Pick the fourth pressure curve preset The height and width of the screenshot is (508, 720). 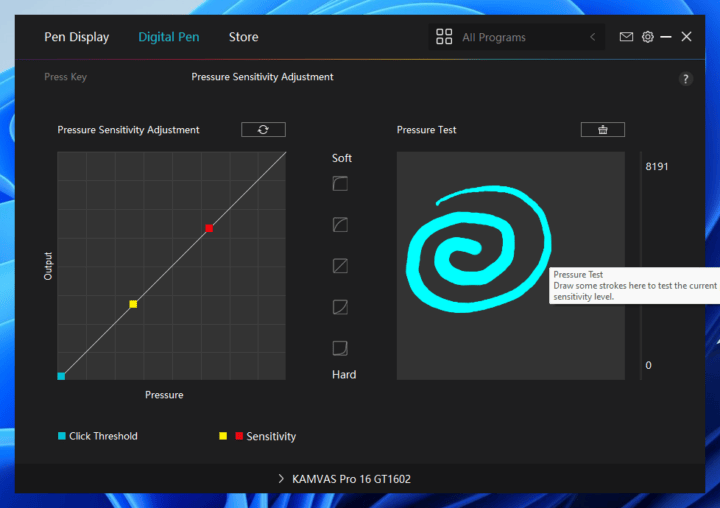pyautogui.click(x=340, y=307)
